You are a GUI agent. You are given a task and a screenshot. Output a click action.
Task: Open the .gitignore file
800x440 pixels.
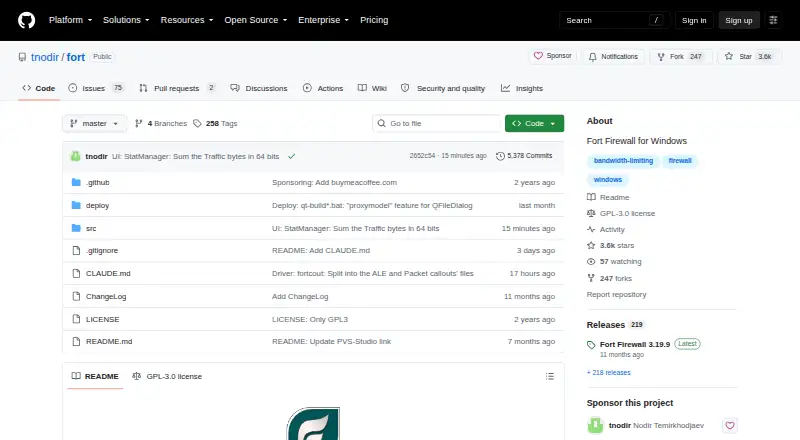[102, 251]
